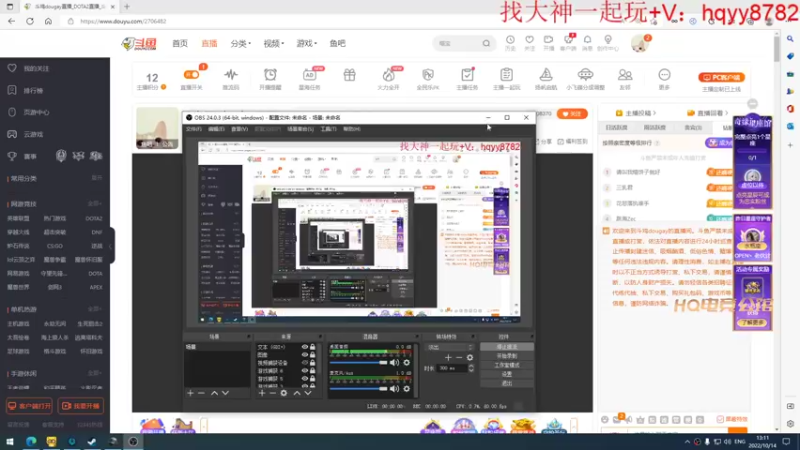Image resolution: width=800 pixels, height=450 pixels.
Task: Open the 排行榜 ranking sidebar icon
Action: coord(12,90)
